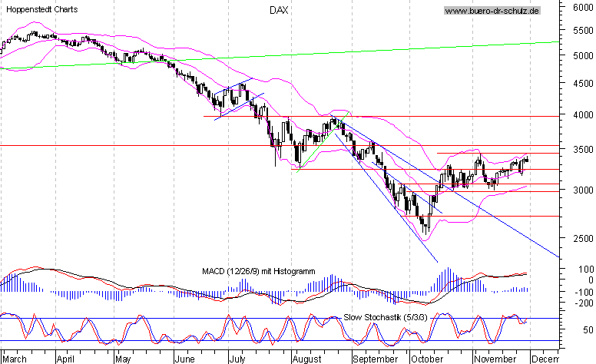Click the 5500 price axis label
Image resolution: width=596 pixels, height=364 pixels.
[583, 31]
